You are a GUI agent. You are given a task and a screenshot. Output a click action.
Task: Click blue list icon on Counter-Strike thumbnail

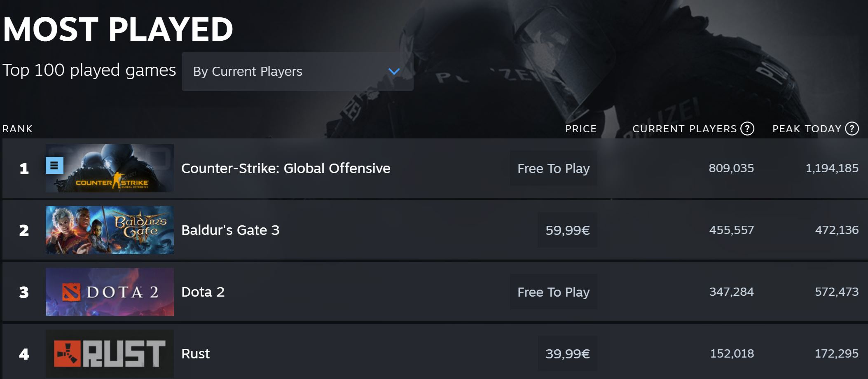click(x=54, y=166)
